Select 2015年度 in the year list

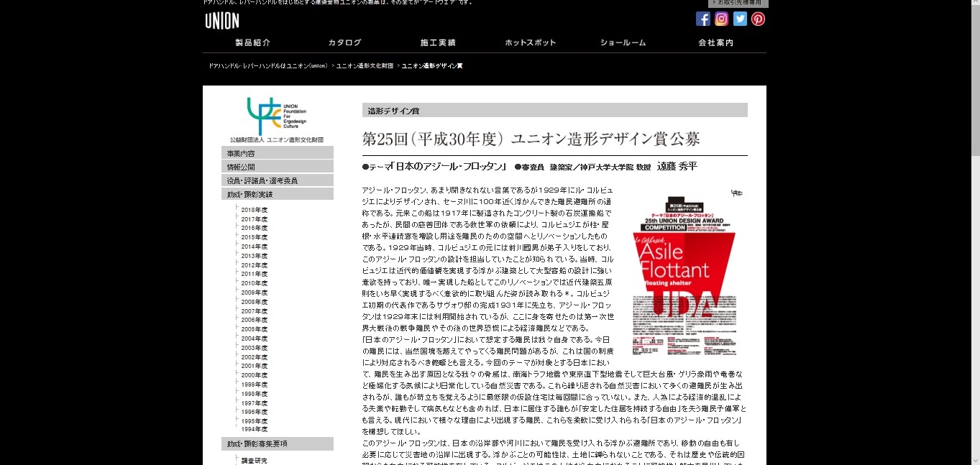pyautogui.click(x=255, y=237)
